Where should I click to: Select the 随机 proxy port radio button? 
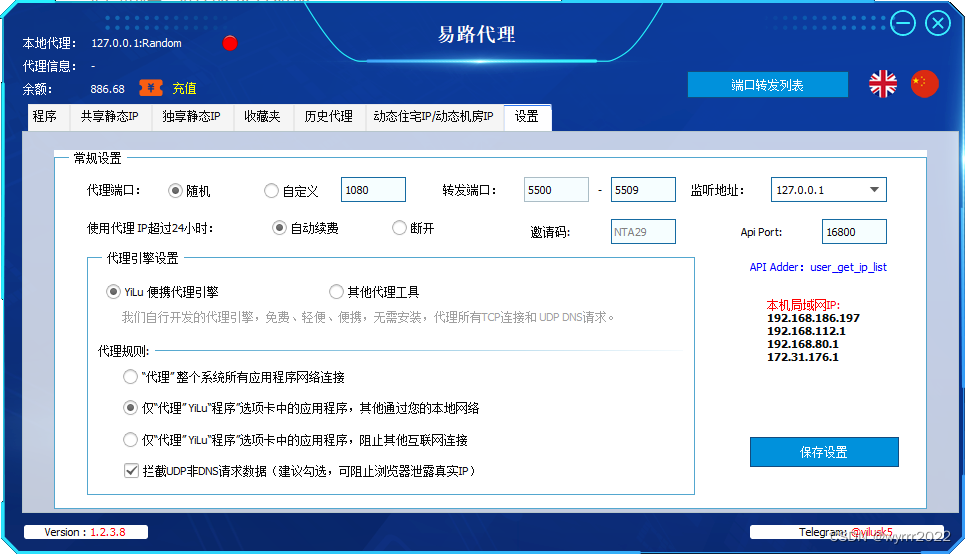(176, 190)
